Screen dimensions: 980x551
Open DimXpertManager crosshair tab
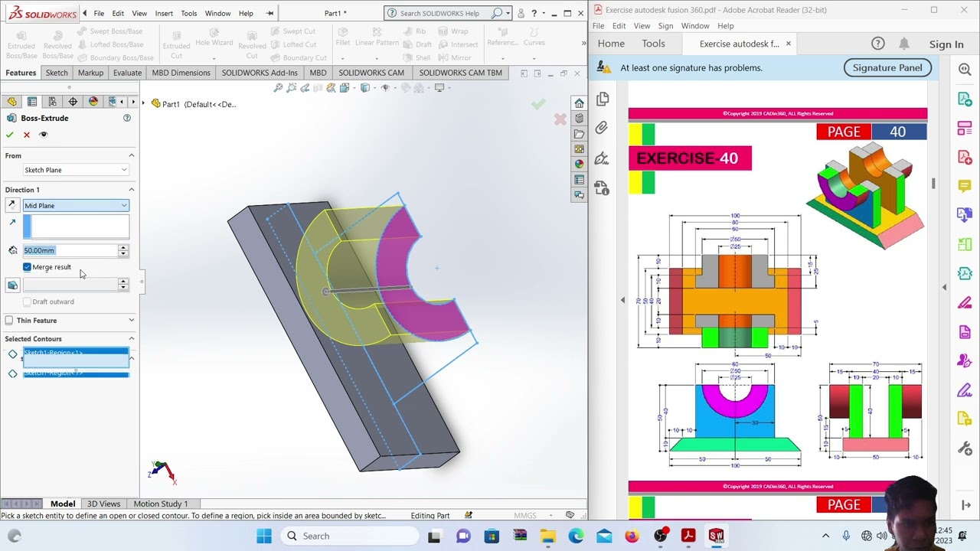(x=73, y=102)
